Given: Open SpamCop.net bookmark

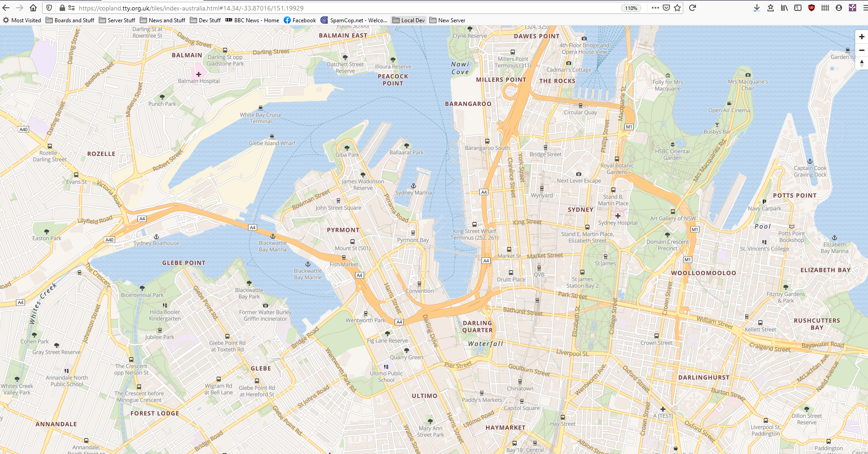Looking at the screenshot, I should coord(354,20).
